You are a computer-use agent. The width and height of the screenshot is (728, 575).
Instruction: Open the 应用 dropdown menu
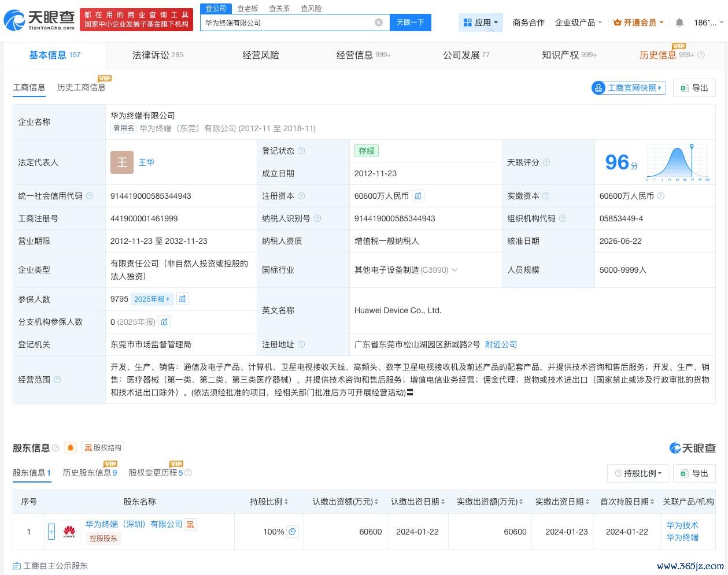point(481,23)
